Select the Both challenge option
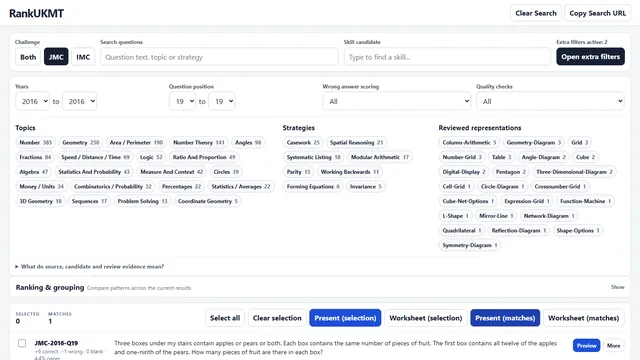The height and width of the screenshot is (360, 640). click(28, 57)
